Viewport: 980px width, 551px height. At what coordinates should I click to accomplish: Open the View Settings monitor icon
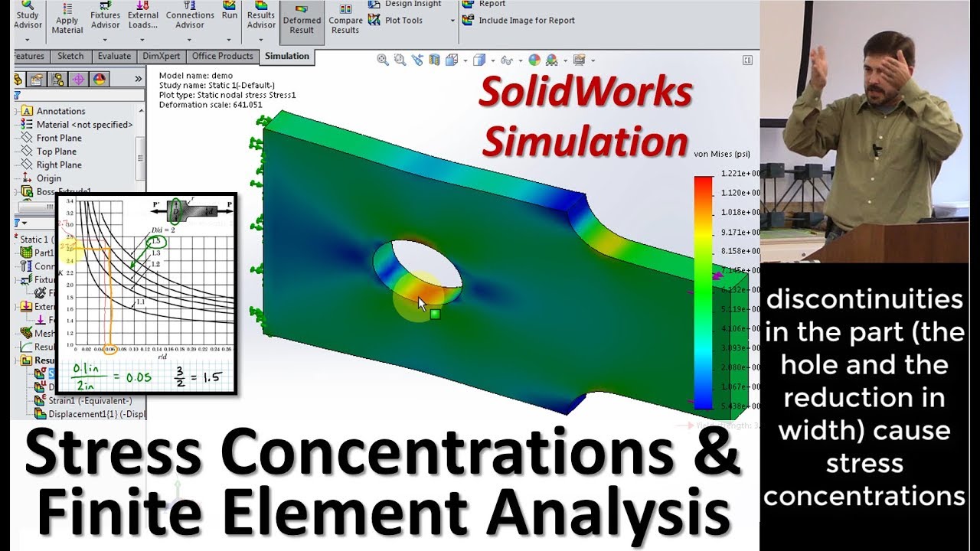579,60
